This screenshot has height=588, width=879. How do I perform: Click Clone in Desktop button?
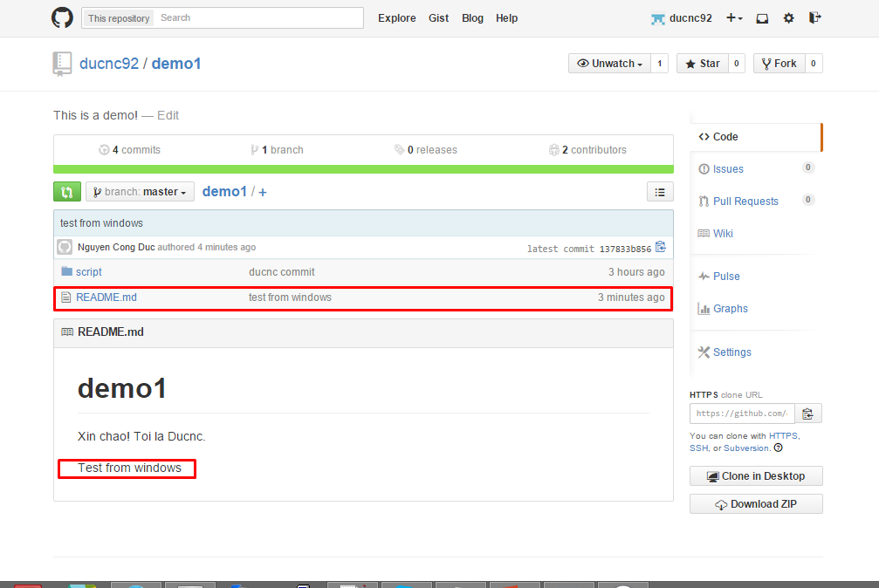(756, 475)
